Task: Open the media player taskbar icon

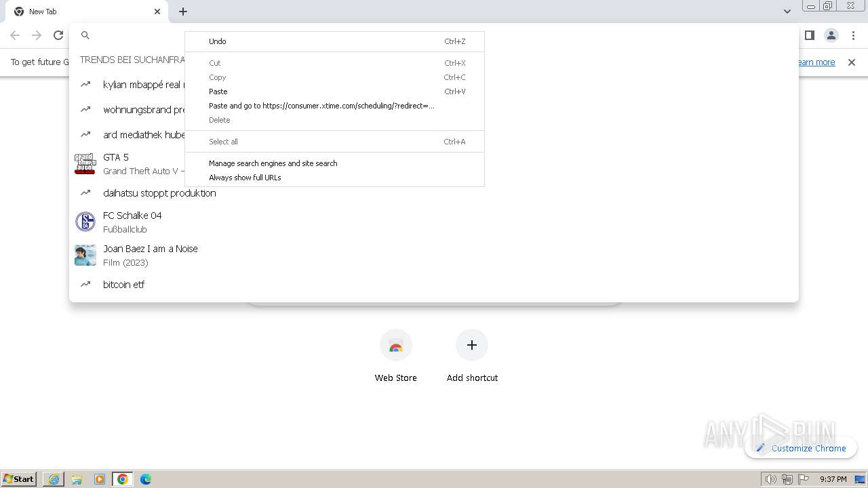Action: [x=100, y=479]
